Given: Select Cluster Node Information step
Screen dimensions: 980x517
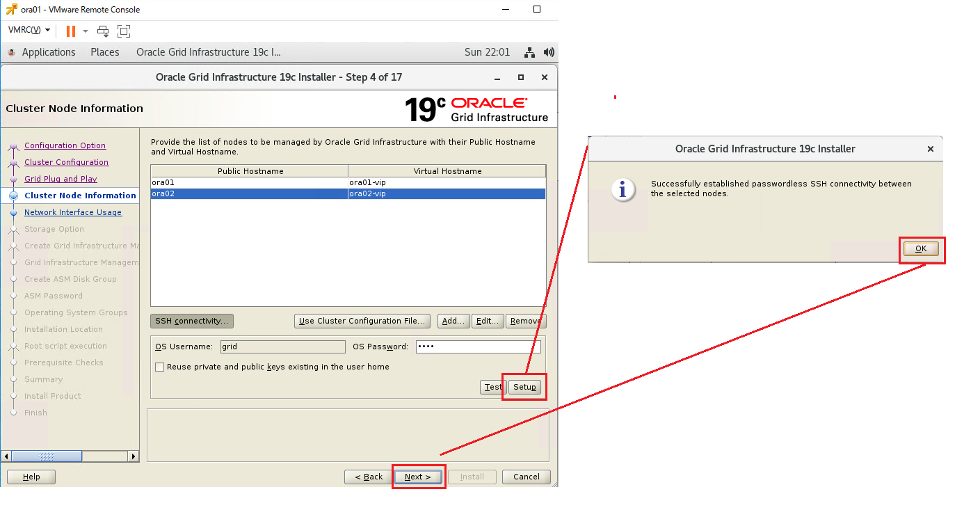Looking at the screenshot, I should pyautogui.click(x=80, y=196).
